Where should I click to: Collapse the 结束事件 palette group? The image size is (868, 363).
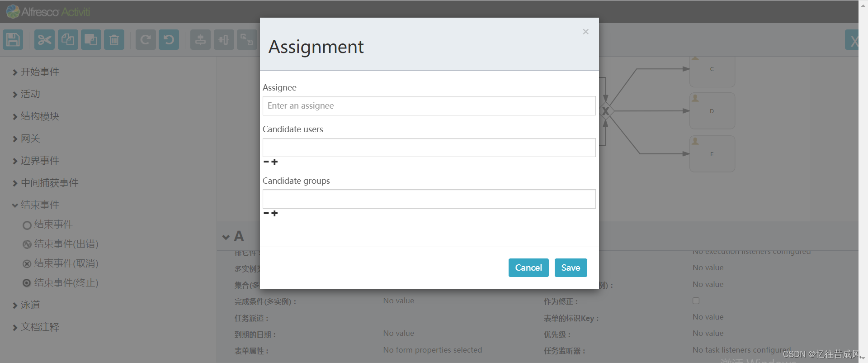click(x=36, y=205)
